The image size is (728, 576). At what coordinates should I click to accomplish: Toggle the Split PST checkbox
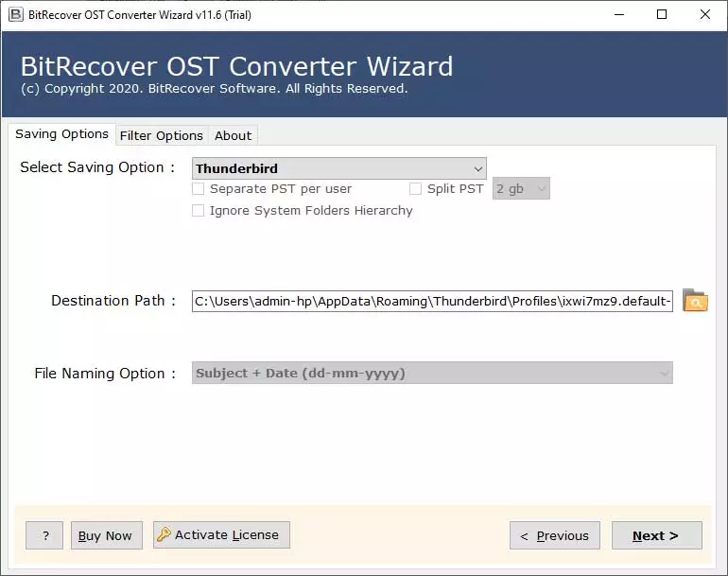tap(416, 188)
